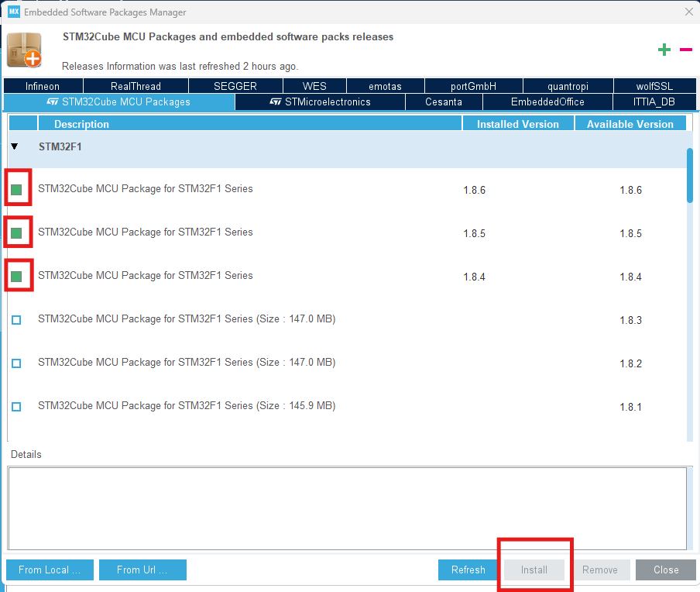Toggle checkbox for STM32F1 package version 1.8.6

pyautogui.click(x=16, y=190)
